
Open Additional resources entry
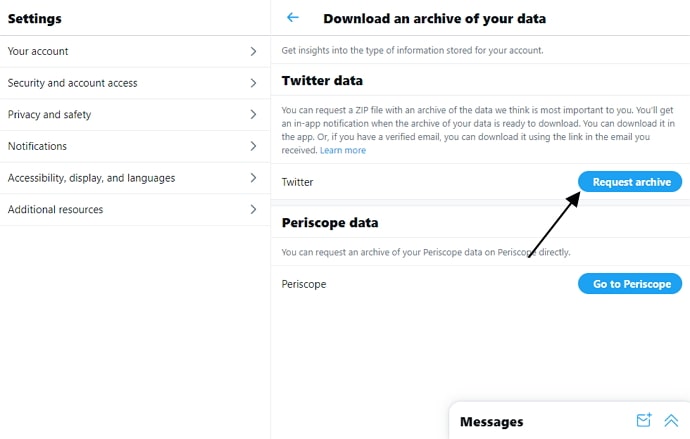[135, 209]
